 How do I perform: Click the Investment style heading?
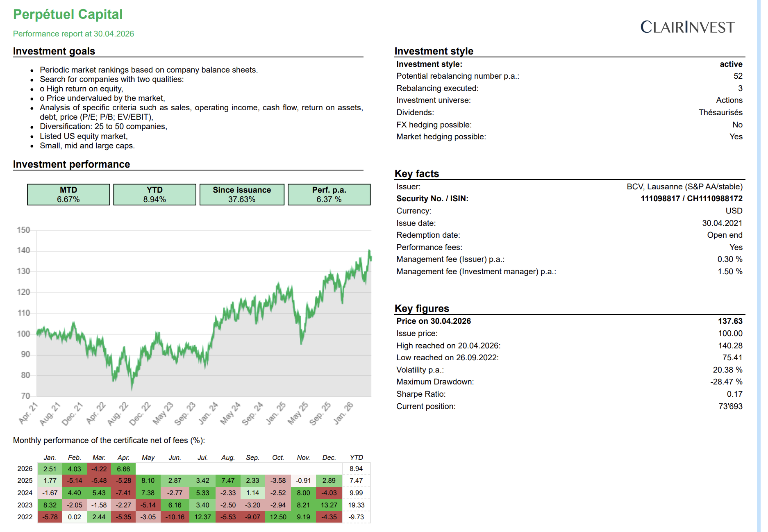point(434,51)
